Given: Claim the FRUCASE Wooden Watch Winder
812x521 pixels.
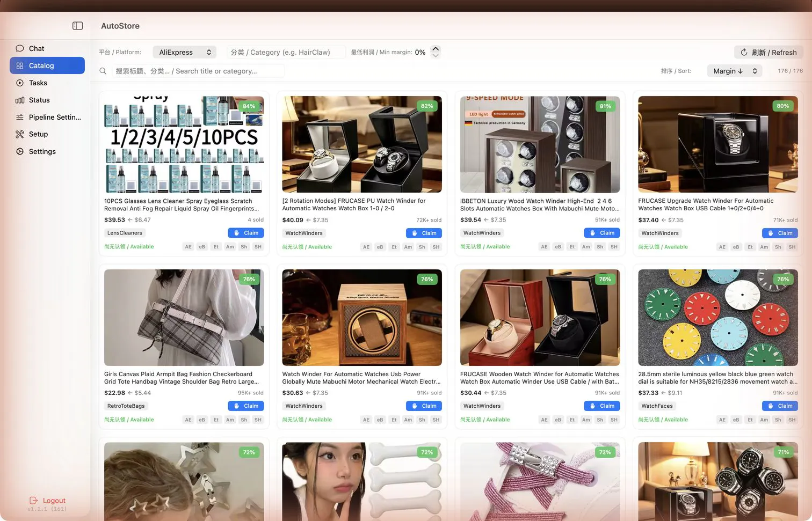Looking at the screenshot, I should pos(602,406).
